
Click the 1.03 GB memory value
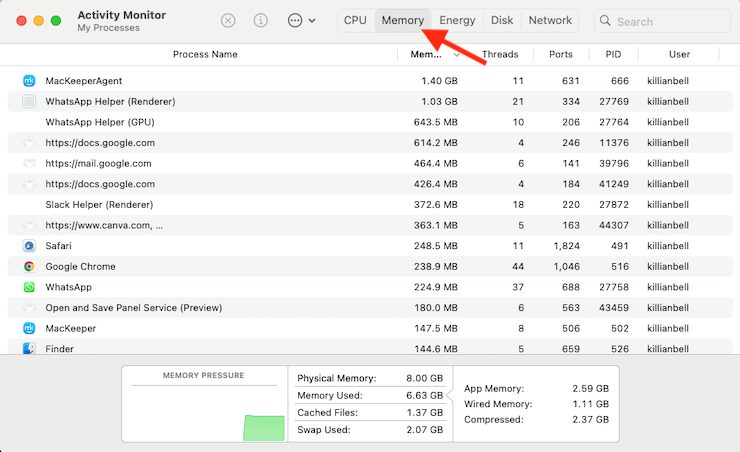(439, 101)
